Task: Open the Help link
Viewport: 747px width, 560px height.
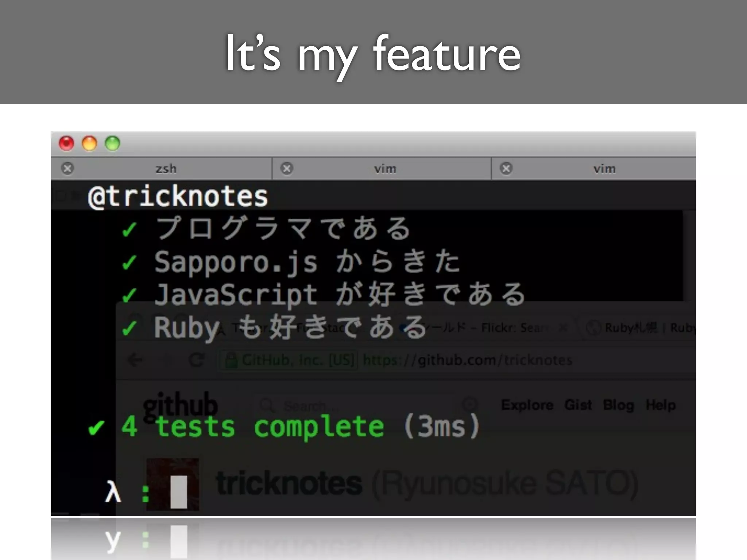Action: (661, 405)
